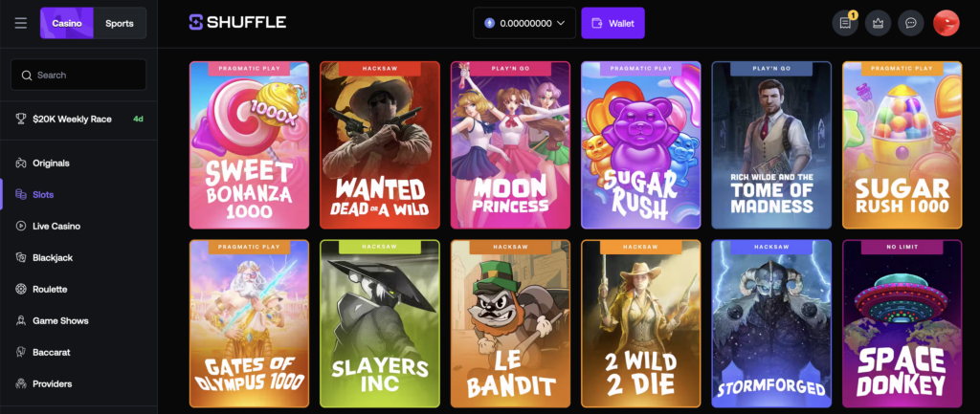Switch to the Casino tab
980x414 pixels.
67,23
